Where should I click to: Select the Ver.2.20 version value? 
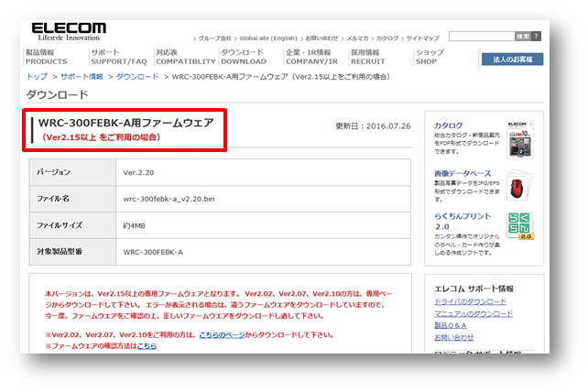coord(138,172)
